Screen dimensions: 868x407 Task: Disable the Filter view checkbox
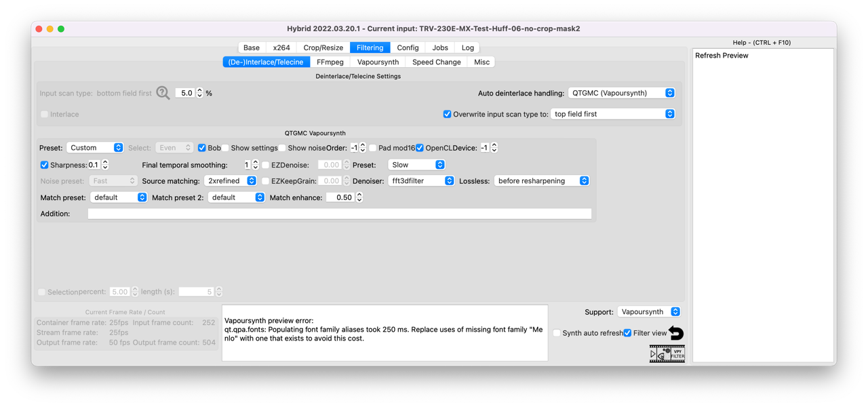tap(627, 333)
